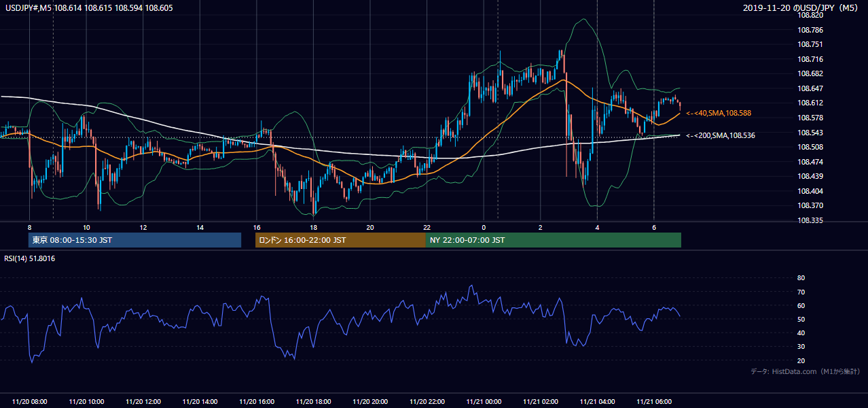The height and width of the screenshot is (408, 868).
Task: Click the 11/20 14:00 time label
Action: (200, 402)
